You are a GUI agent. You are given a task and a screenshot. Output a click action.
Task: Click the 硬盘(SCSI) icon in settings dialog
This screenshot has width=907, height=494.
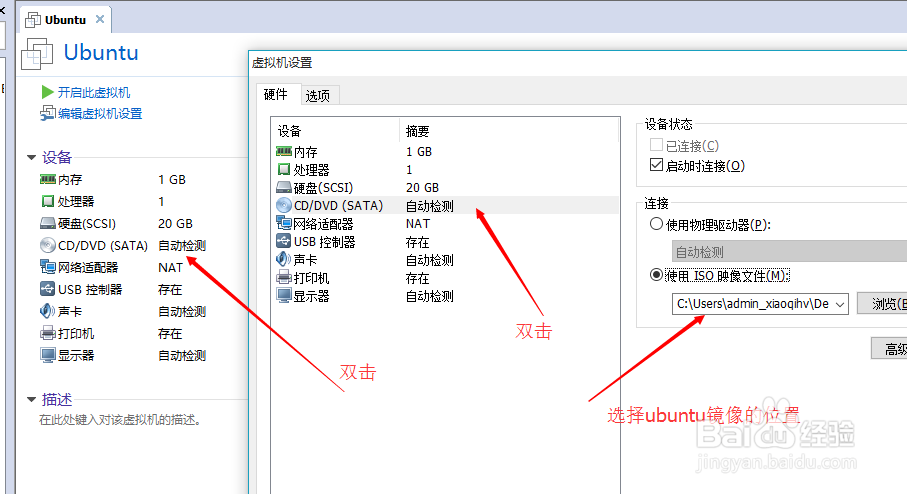[x=283, y=187]
